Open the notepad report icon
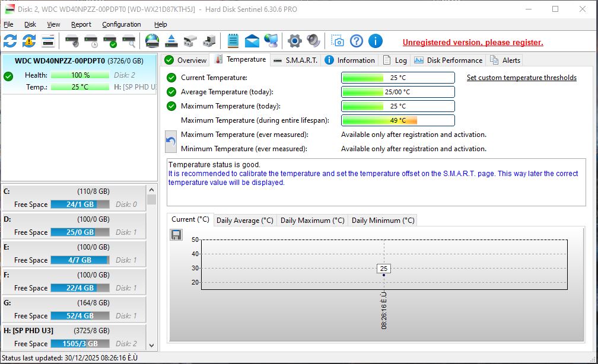Image resolution: width=598 pixels, height=364 pixels. coord(233,41)
